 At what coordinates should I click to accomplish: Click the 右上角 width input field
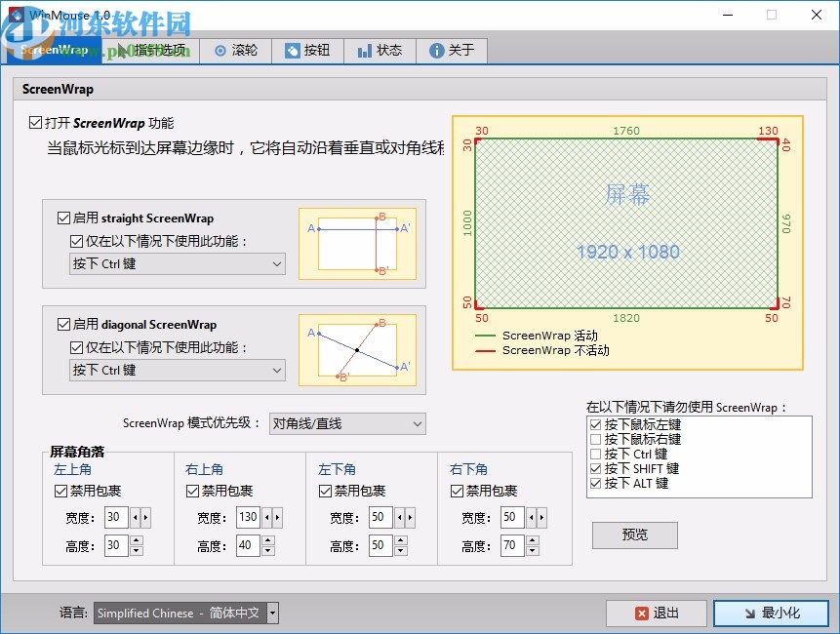tap(248, 517)
